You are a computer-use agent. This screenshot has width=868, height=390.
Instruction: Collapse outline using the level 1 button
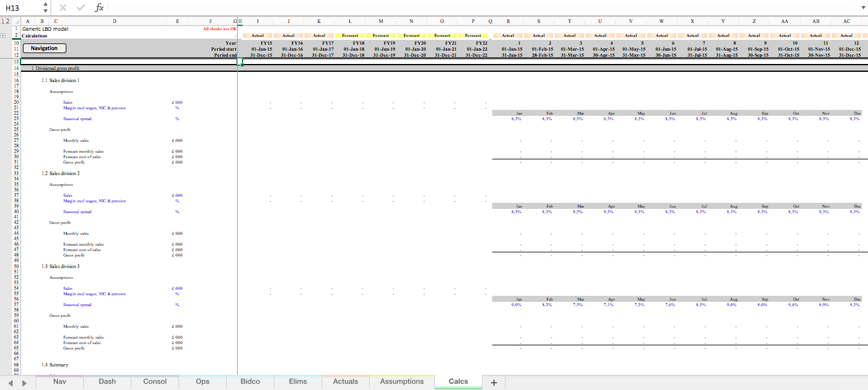point(4,20)
